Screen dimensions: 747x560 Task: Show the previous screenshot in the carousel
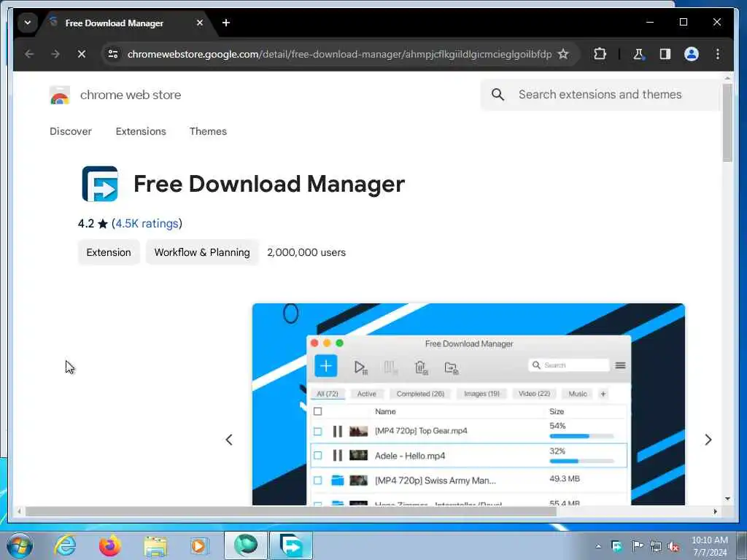point(229,440)
